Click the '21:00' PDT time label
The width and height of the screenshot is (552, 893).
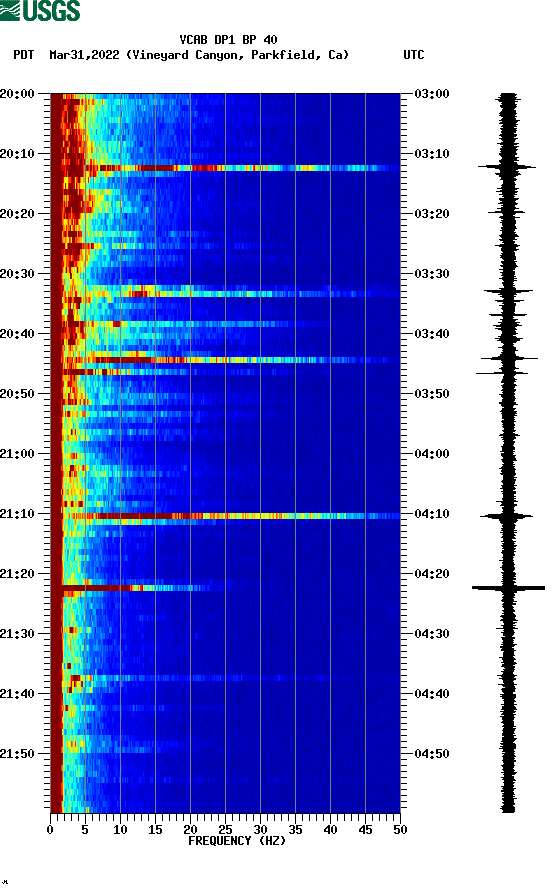(x=17, y=454)
